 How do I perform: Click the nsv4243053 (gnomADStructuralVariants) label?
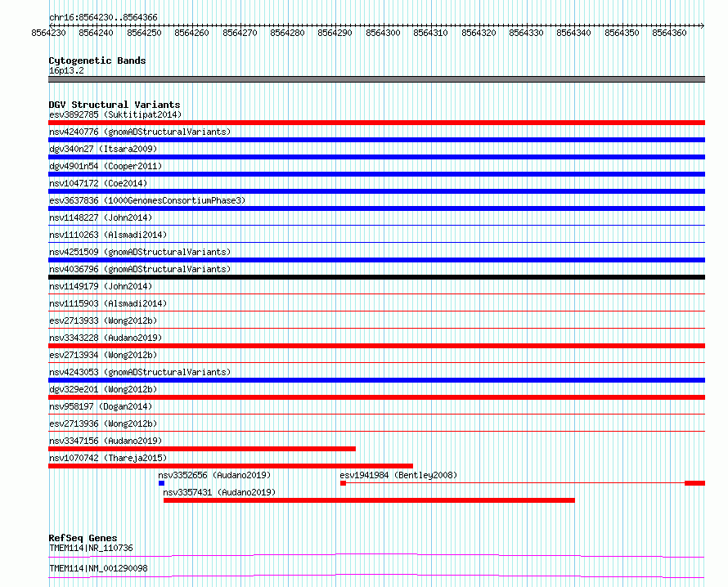click(x=140, y=372)
